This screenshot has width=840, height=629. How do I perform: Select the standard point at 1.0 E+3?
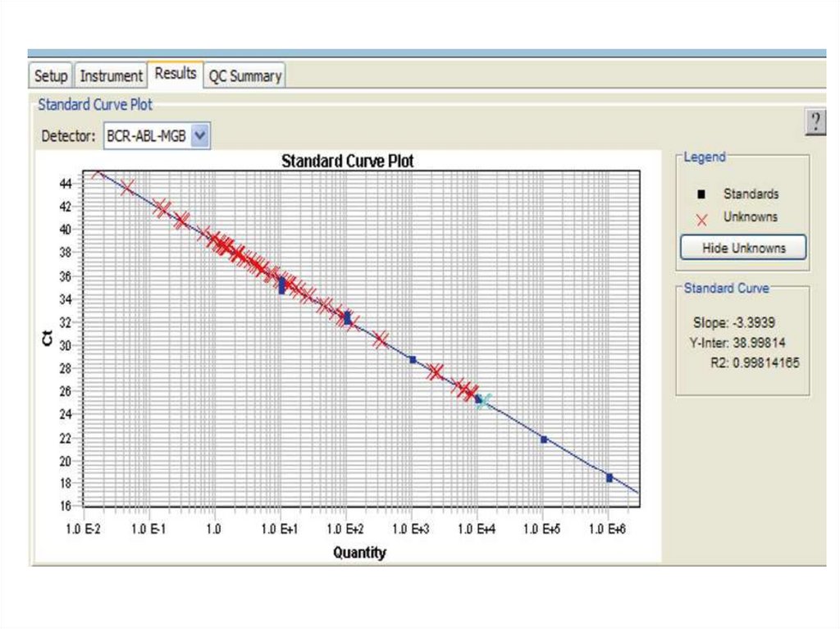[x=413, y=359]
